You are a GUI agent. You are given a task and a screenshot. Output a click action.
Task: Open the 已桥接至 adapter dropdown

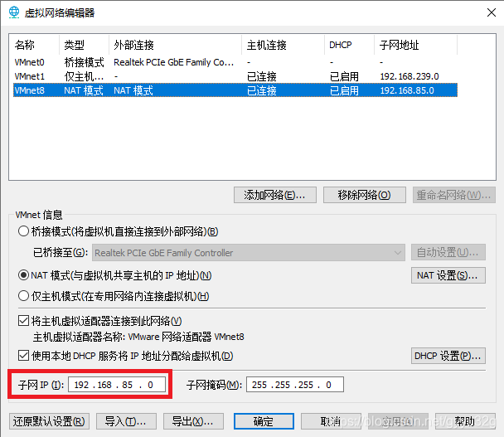coord(249,252)
